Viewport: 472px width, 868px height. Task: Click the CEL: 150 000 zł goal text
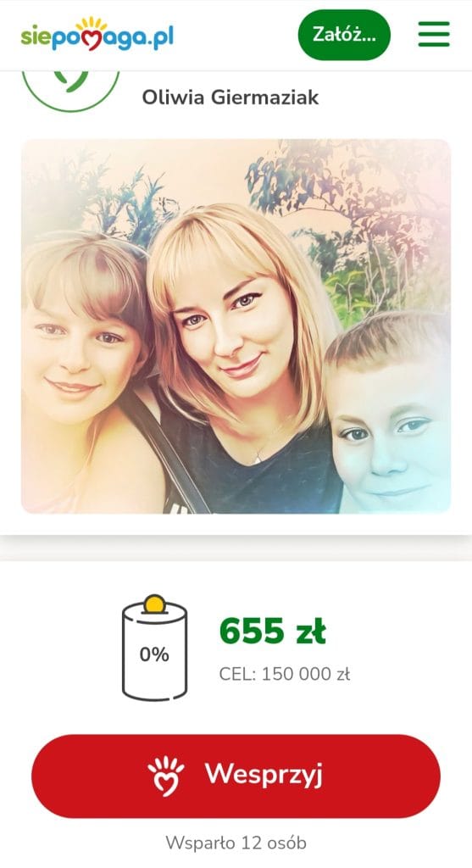point(285,674)
